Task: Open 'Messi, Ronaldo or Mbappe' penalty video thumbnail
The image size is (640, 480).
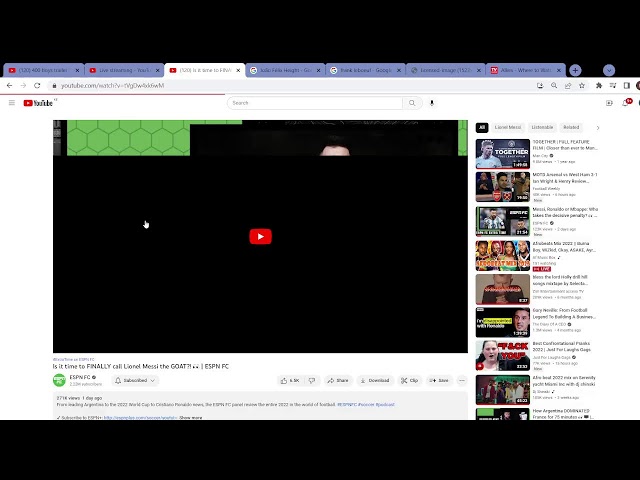Action: (x=502, y=221)
